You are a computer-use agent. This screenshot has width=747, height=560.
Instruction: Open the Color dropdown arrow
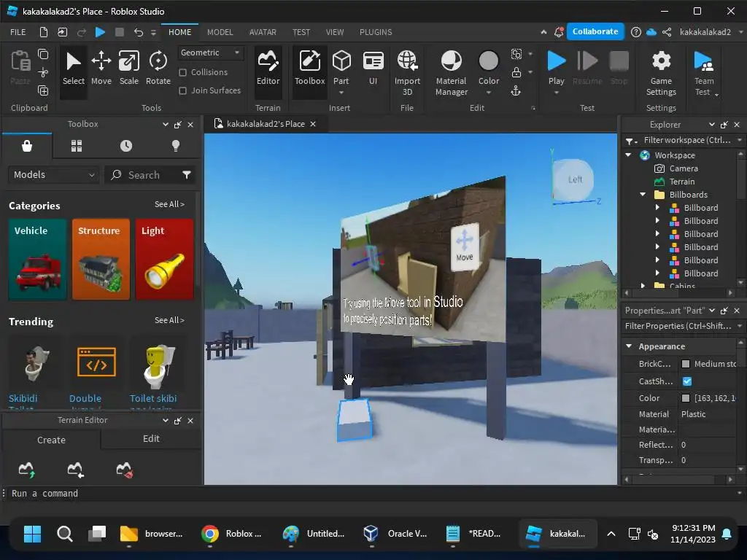click(x=488, y=93)
